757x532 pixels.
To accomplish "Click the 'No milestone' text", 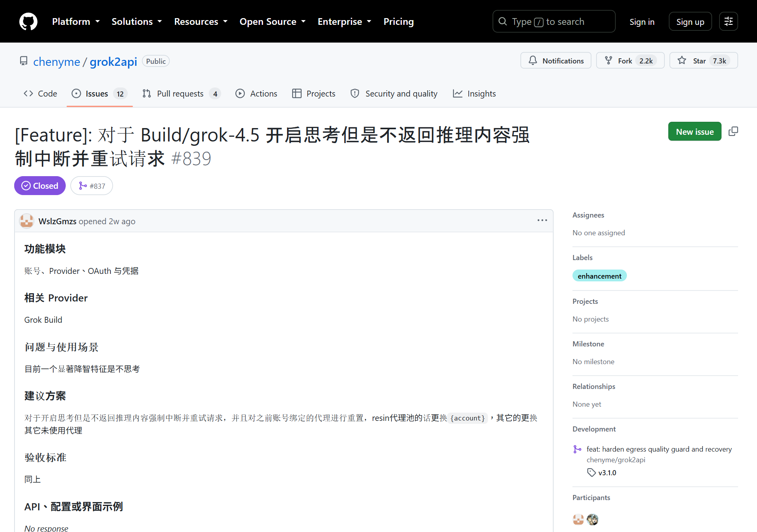I will tap(593, 361).
